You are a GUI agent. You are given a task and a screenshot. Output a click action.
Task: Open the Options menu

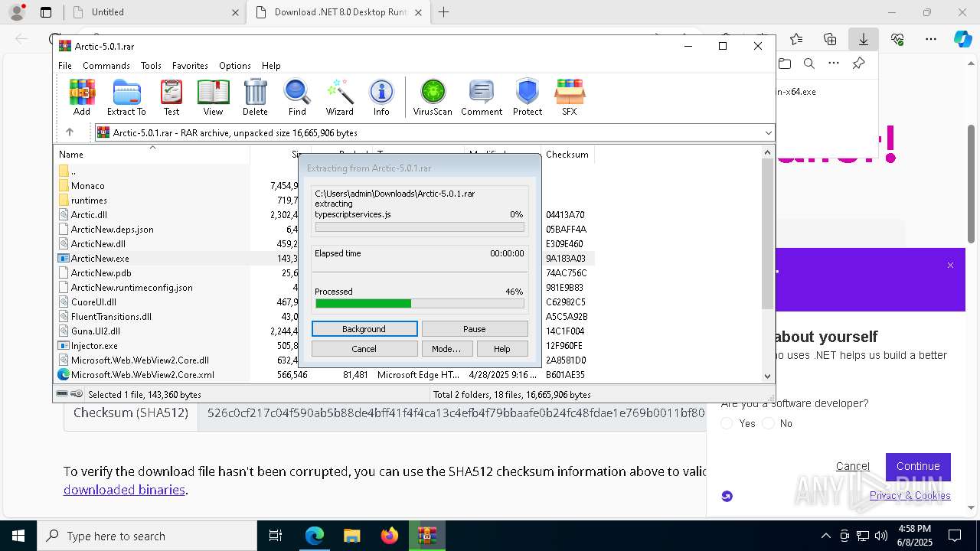pos(234,66)
